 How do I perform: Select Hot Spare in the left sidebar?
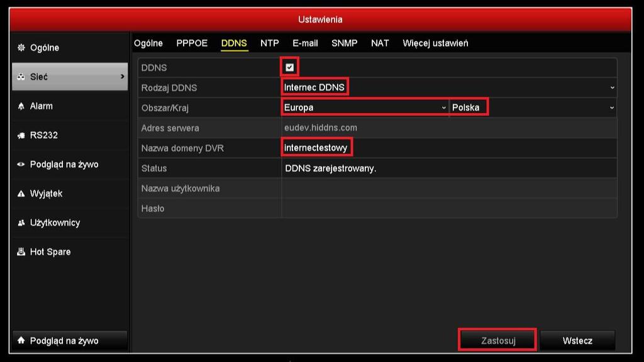[70, 251]
